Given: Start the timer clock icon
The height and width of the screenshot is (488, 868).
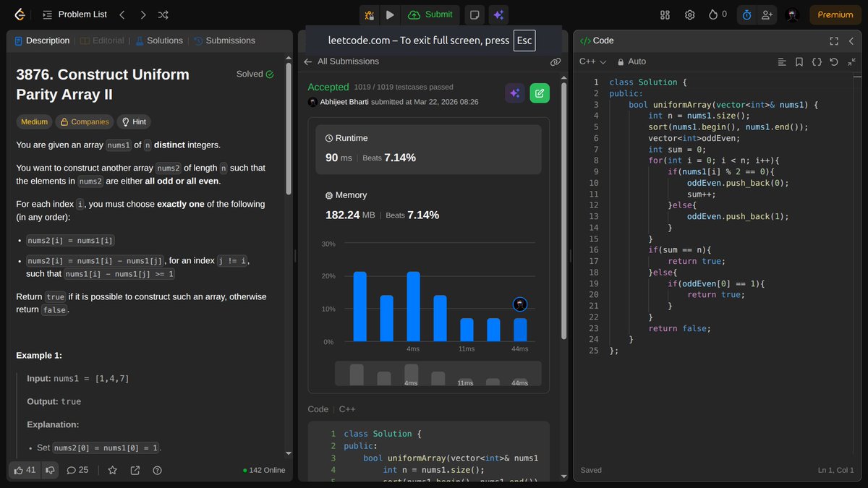Looking at the screenshot, I should coord(746,14).
